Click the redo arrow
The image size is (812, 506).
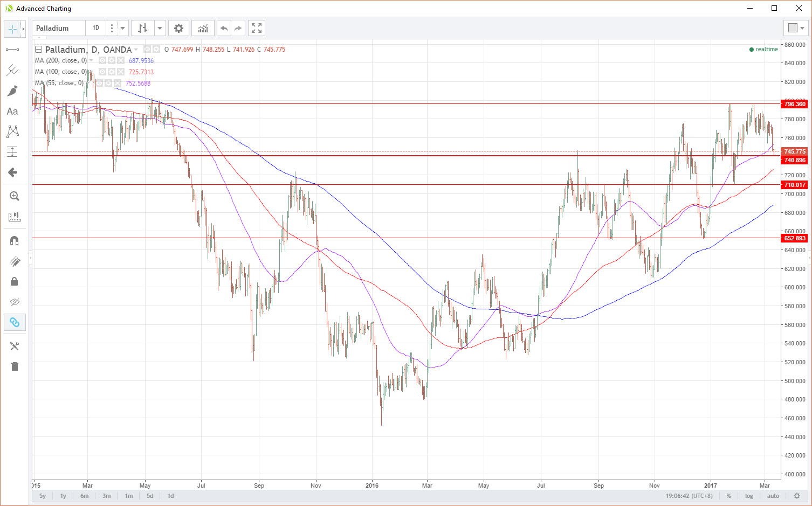[x=238, y=28]
